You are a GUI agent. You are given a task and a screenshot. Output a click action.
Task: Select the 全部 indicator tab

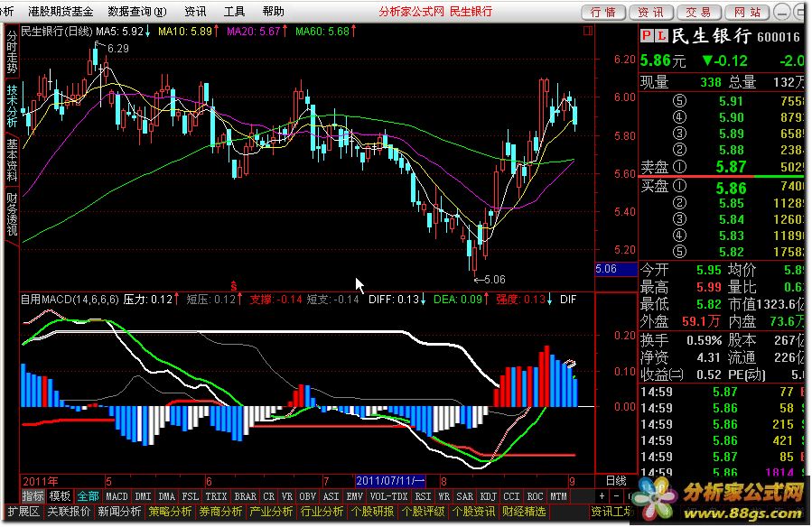pos(88,496)
